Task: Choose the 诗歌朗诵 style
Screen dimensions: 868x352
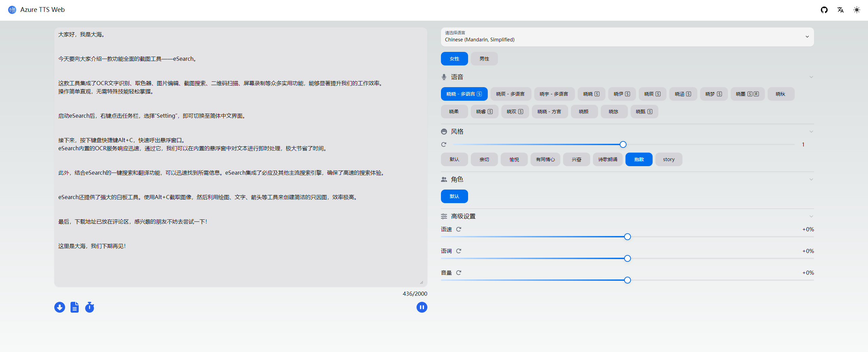Action: point(608,159)
